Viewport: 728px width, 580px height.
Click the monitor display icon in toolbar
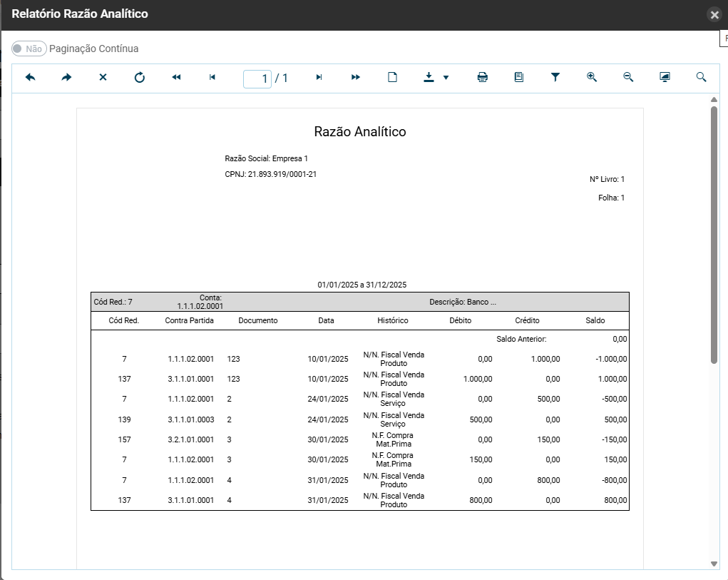pyautogui.click(x=665, y=78)
